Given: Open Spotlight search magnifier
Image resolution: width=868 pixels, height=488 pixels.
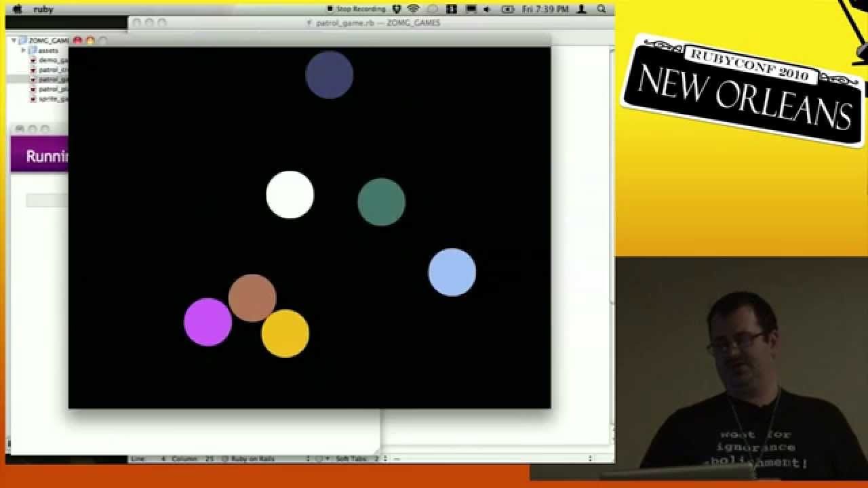Looking at the screenshot, I should point(601,9).
